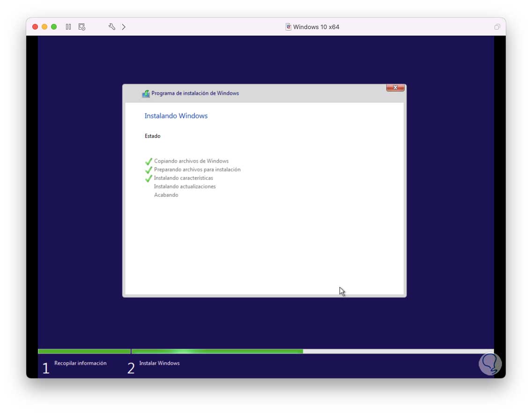Click the Windows setup program icon
This screenshot has width=532, height=413.
pyautogui.click(x=146, y=93)
